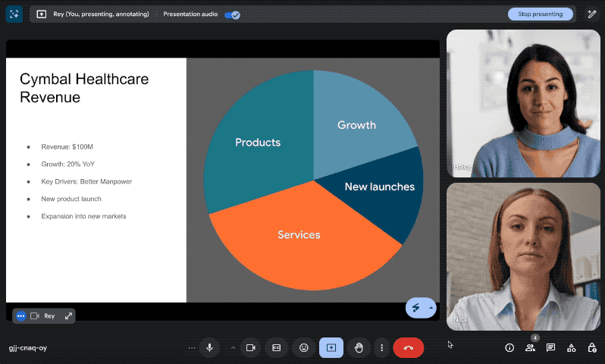605x364 pixels.
Task: Click the three-dots left of microphone
Action: pos(192,348)
